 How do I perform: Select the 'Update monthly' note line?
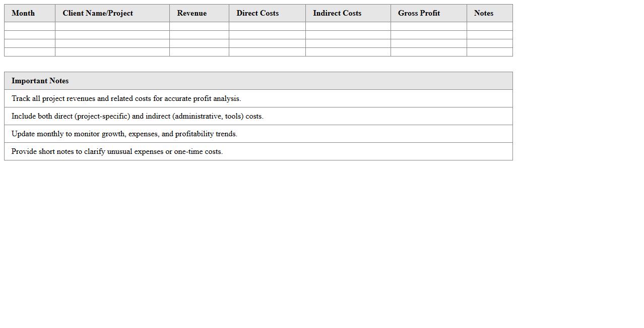point(124,134)
